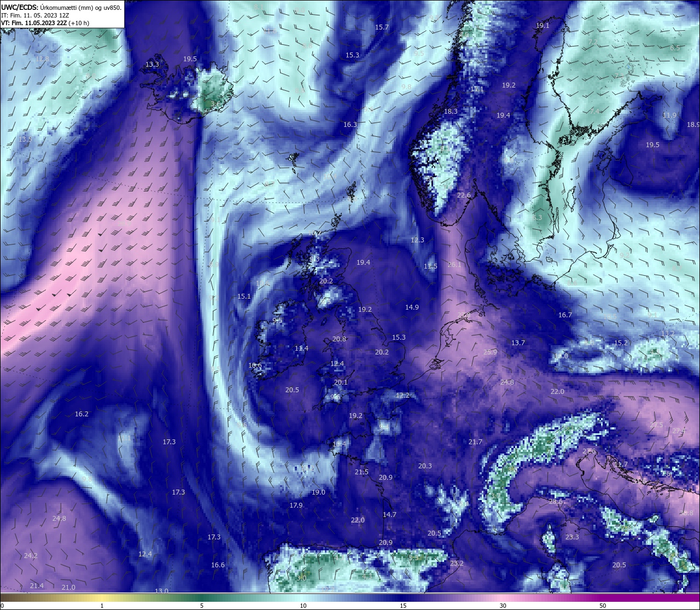Click the map value 20.3
The height and width of the screenshot is (610, 700).
[425, 466]
